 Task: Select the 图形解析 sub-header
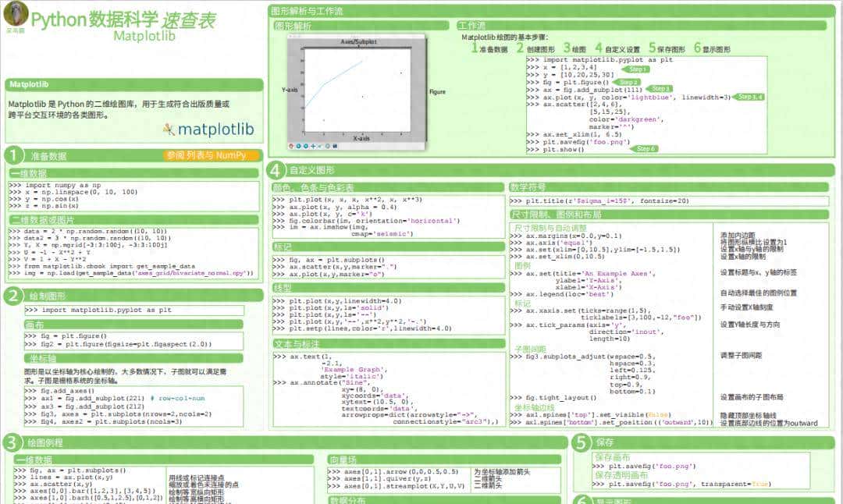[x=361, y=25]
